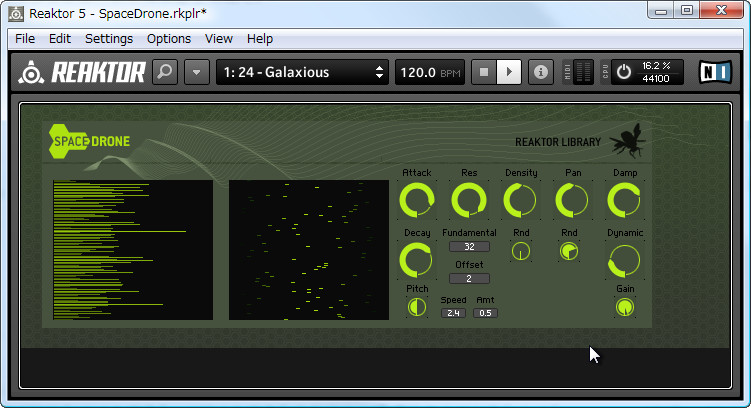The width and height of the screenshot is (751, 408).
Task: Click the scattered particles voice display
Action: click(309, 250)
